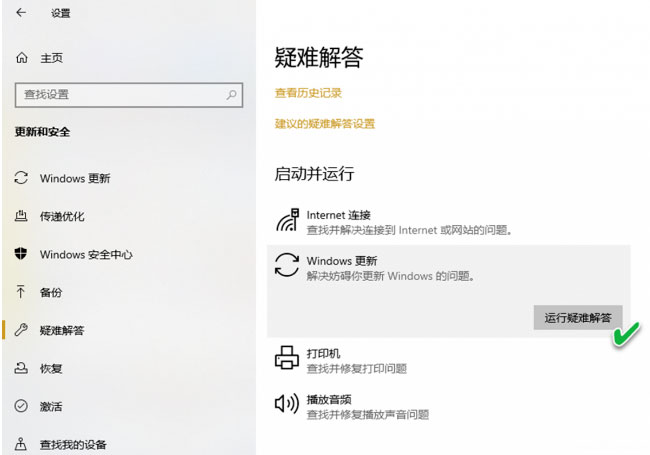Select 疑难解答 in the sidebar
The height and width of the screenshot is (455, 650).
point(62,330)
